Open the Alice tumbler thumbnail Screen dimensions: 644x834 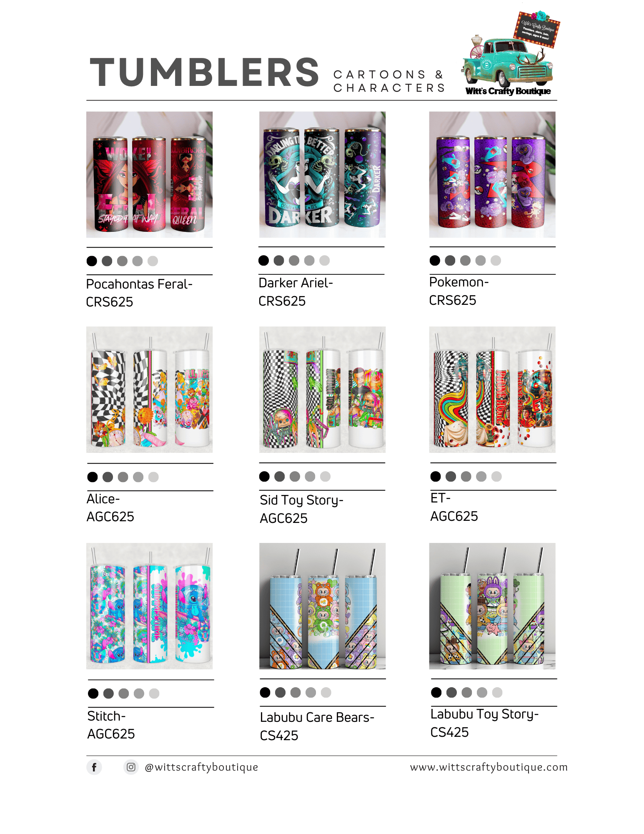click(149, 389)
